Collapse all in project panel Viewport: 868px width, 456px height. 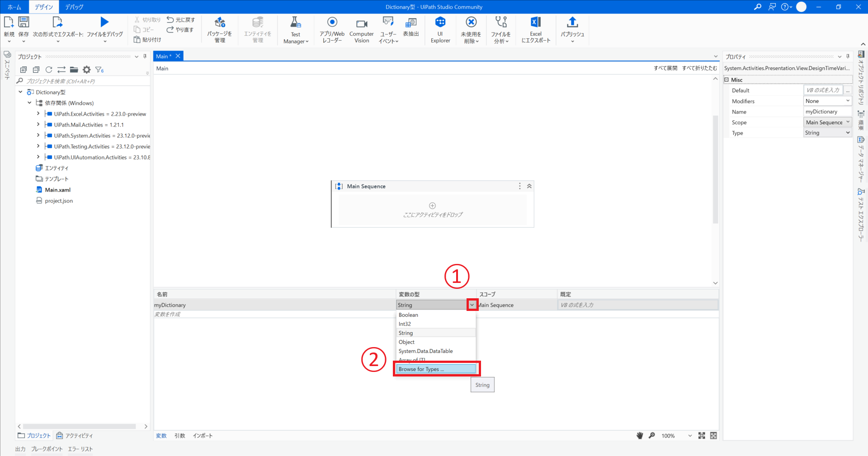tap(36, 70)
